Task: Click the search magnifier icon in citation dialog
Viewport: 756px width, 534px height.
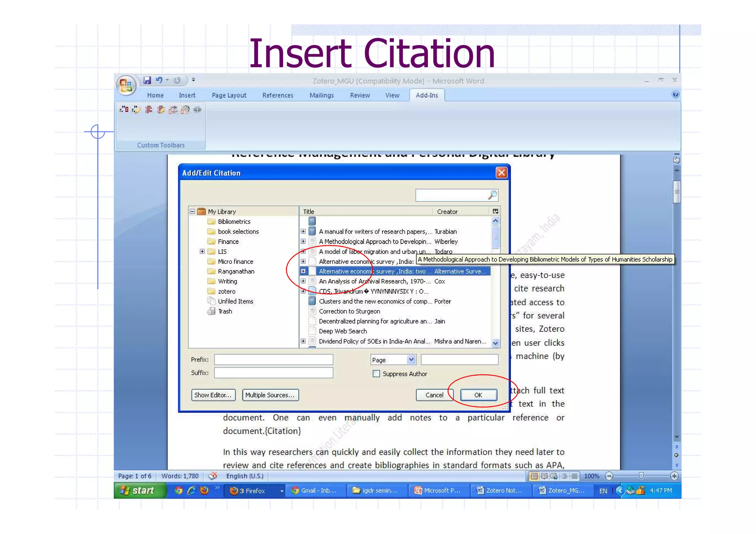Action: coord(492,195)
